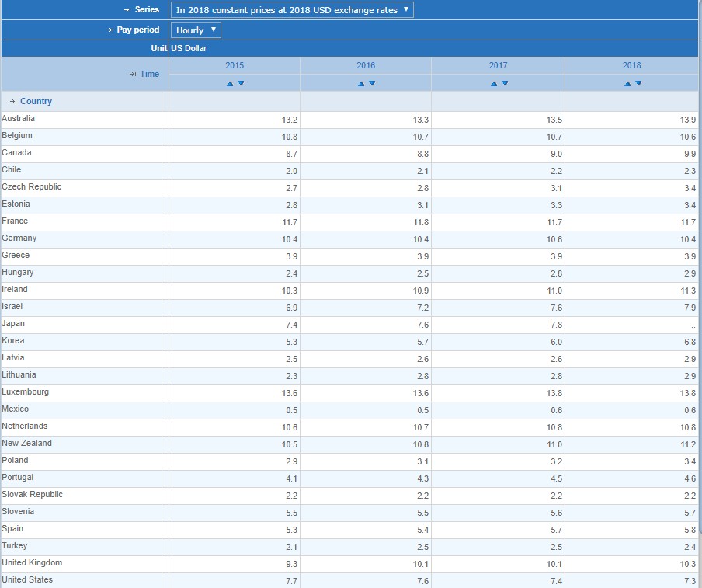Sort 2015 column in descending order
Screen dimensions: 702x588
[x=241, y=83]
